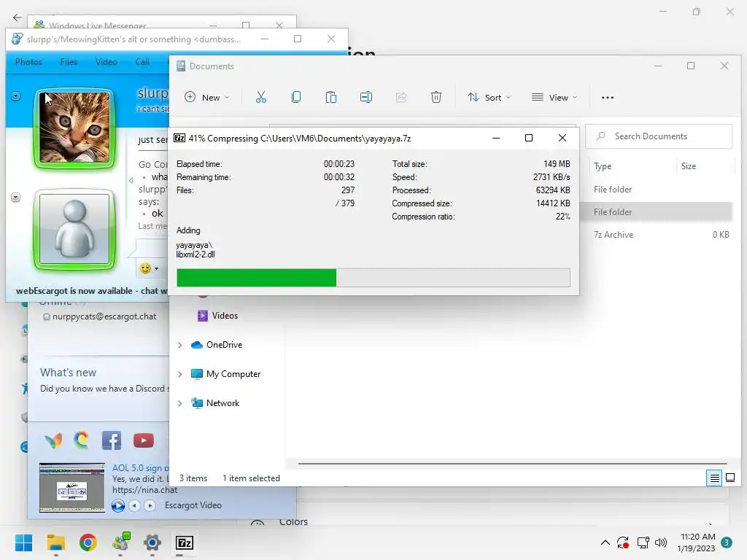Click the Paste icon in Documents toolbar
Screen dimensions: 747x560
pos(331,97)
